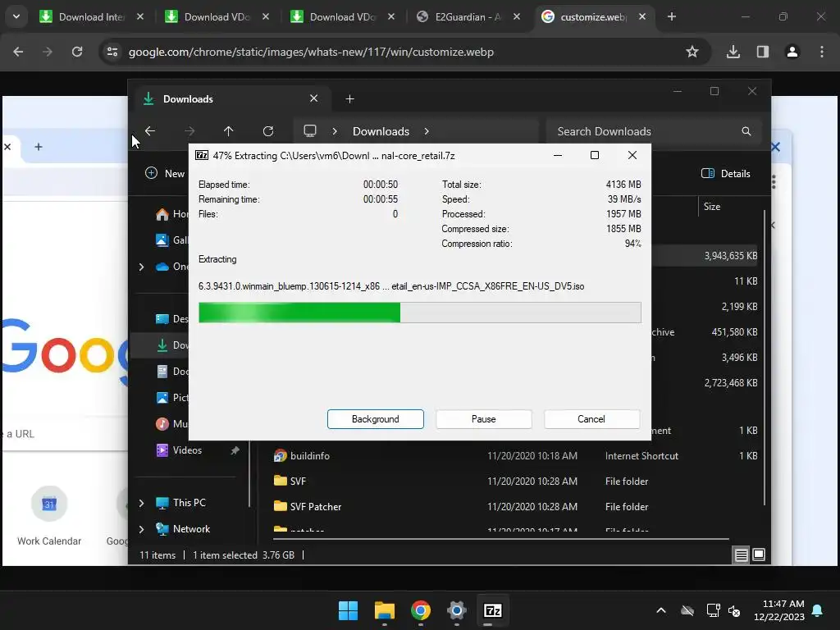Open Pictures in Explorer sidebar

(x=171, y=398)
